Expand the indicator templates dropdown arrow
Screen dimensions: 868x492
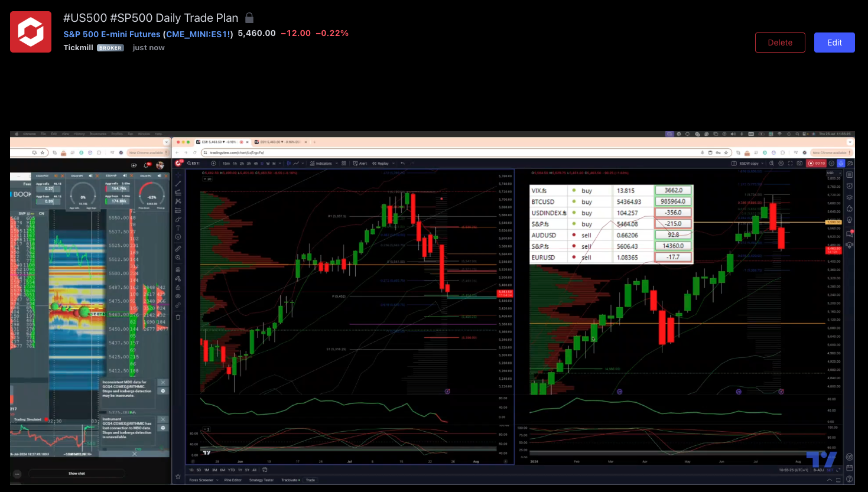(x=337, y=164)
